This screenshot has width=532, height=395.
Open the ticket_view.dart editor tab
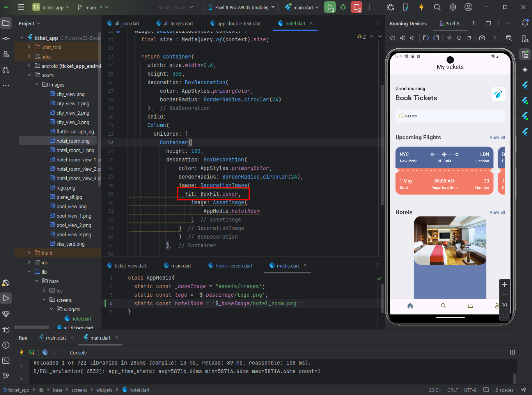tap(127, 266)
